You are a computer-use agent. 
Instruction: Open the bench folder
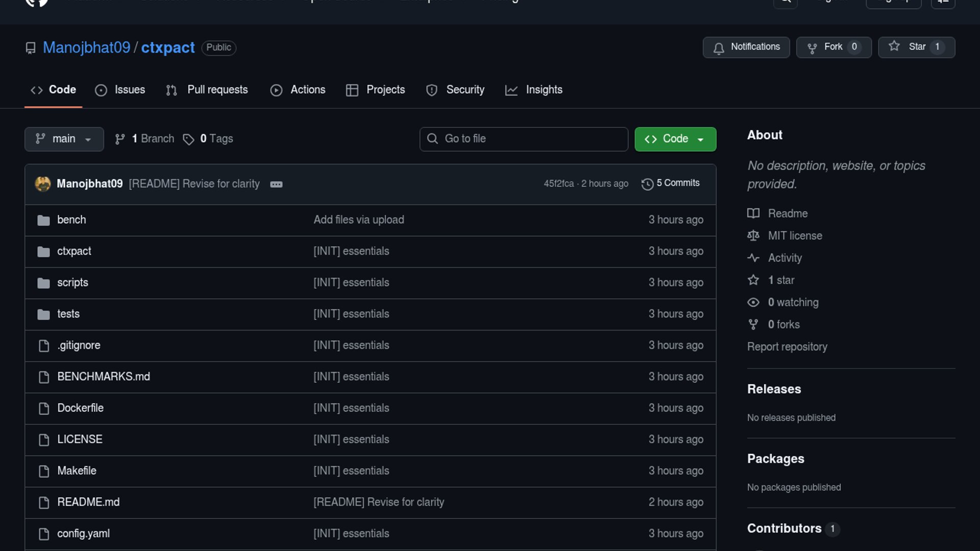coord(71,220)
